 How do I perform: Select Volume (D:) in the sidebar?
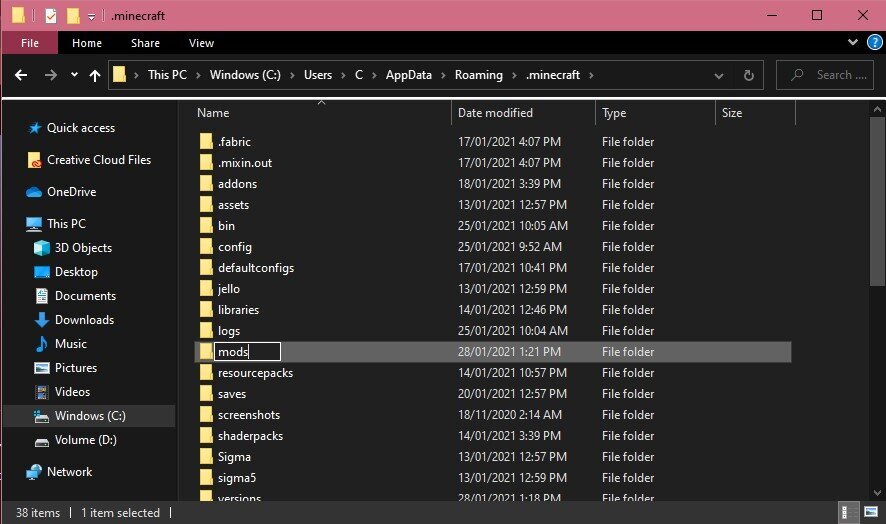click(x=85, y=440)
